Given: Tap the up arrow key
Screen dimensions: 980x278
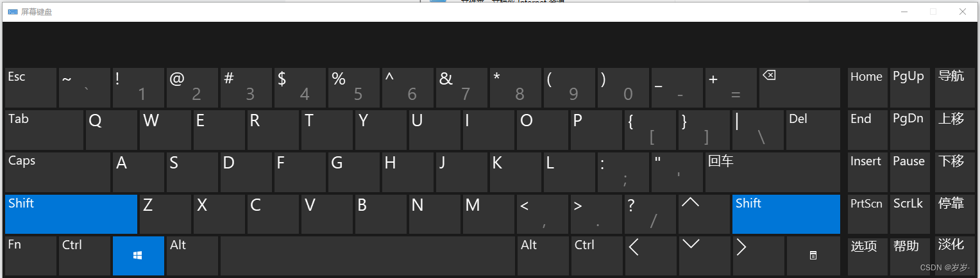Looking at the screenshot, I should pos(704,214).
